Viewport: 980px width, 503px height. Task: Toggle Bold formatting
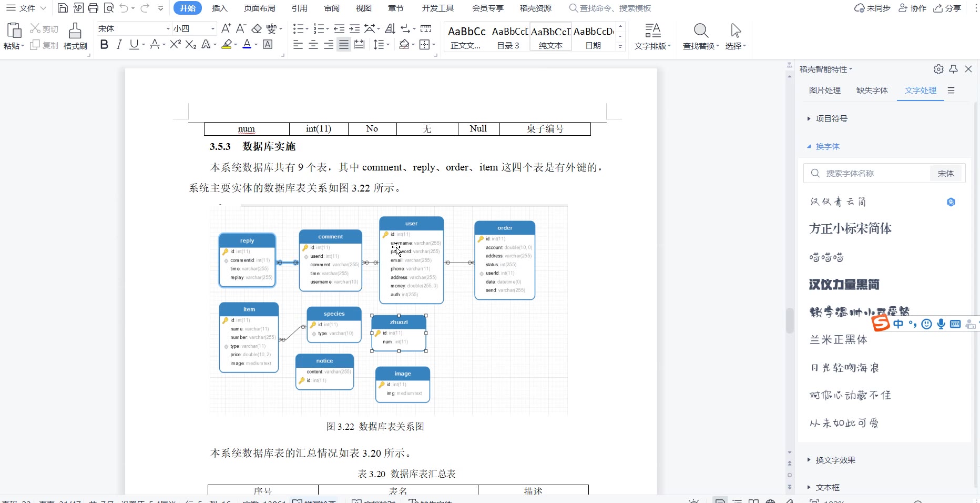click(104, 45)
